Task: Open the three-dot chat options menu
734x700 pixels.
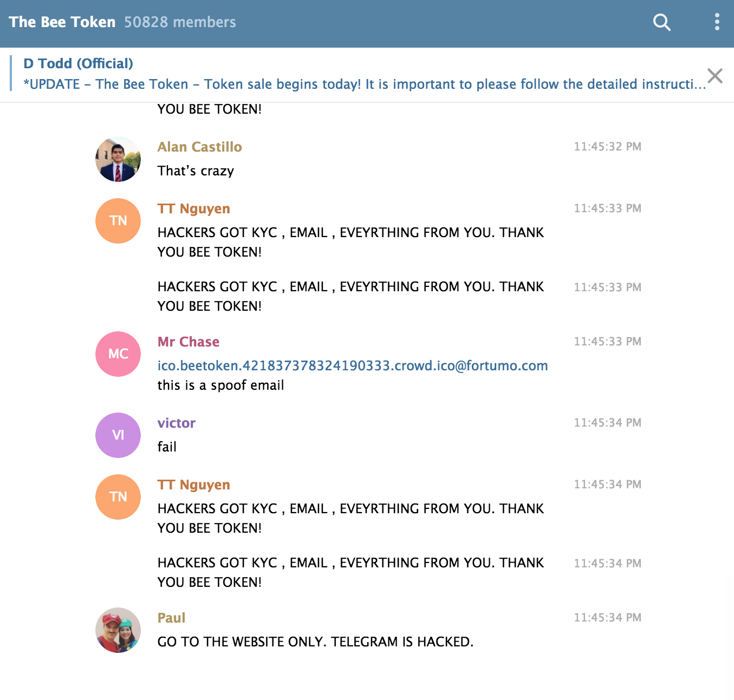Action: point(717,22)
